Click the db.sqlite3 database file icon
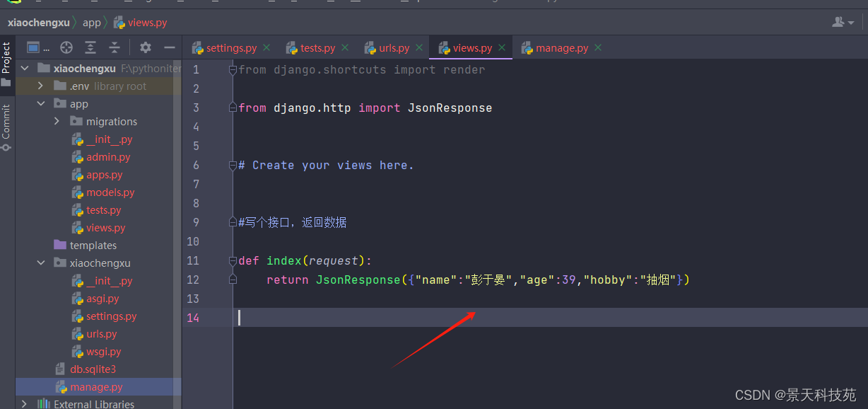 (60, 369)
